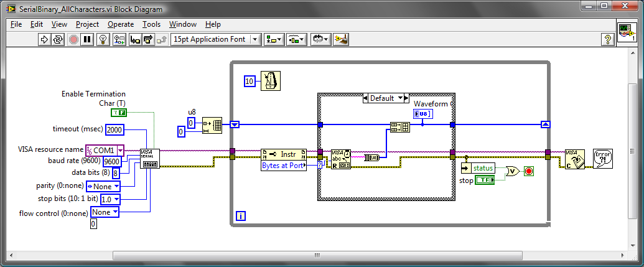Toggle Highlight Execution lightbulb
The width and height of the screenshot is (644, 267).
tap(104, 39)
